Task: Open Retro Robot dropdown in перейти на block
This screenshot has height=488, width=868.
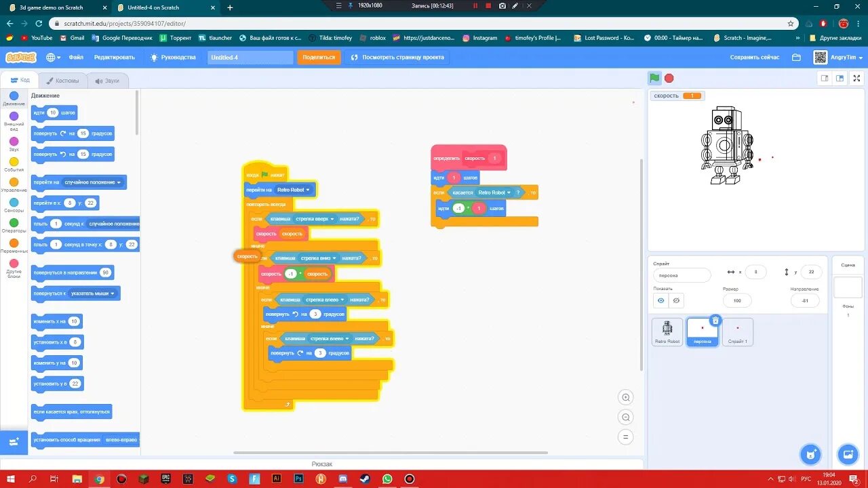Action: click(x=293, y=190)
